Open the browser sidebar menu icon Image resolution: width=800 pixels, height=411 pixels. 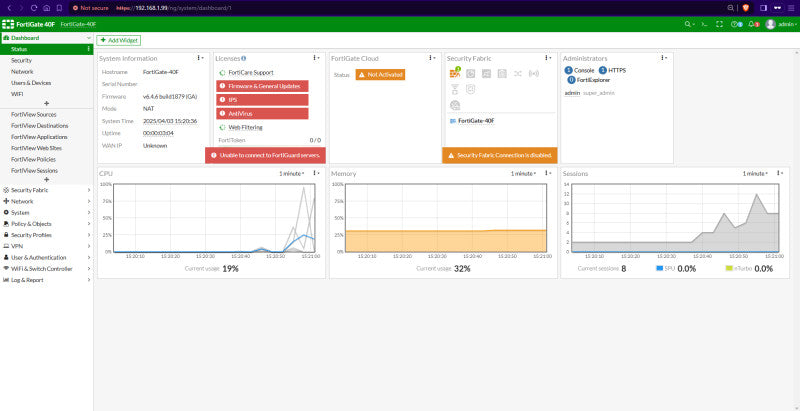(763, 8)
